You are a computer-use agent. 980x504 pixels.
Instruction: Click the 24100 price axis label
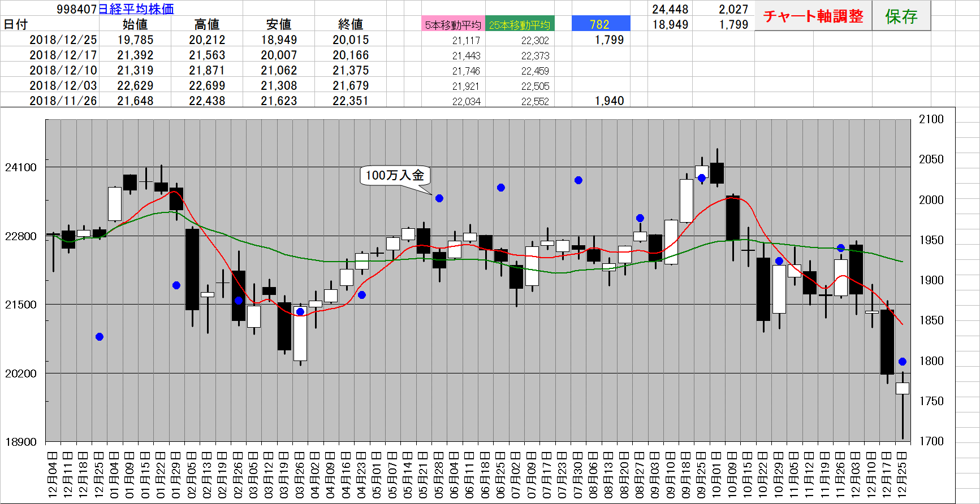tap(21, 167)
